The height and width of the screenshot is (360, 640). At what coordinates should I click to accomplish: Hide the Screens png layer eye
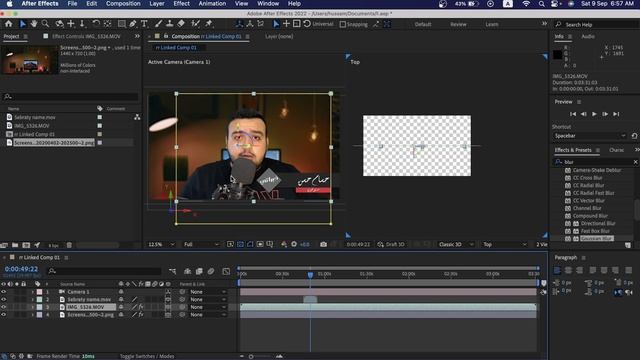tap(4, 315)
